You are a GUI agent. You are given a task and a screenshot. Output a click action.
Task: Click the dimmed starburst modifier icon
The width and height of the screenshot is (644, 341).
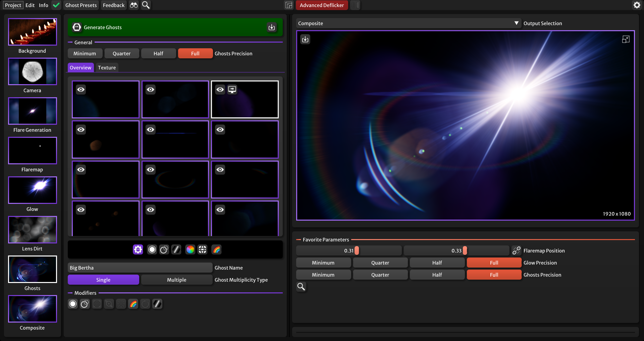[x=121, y=304]
